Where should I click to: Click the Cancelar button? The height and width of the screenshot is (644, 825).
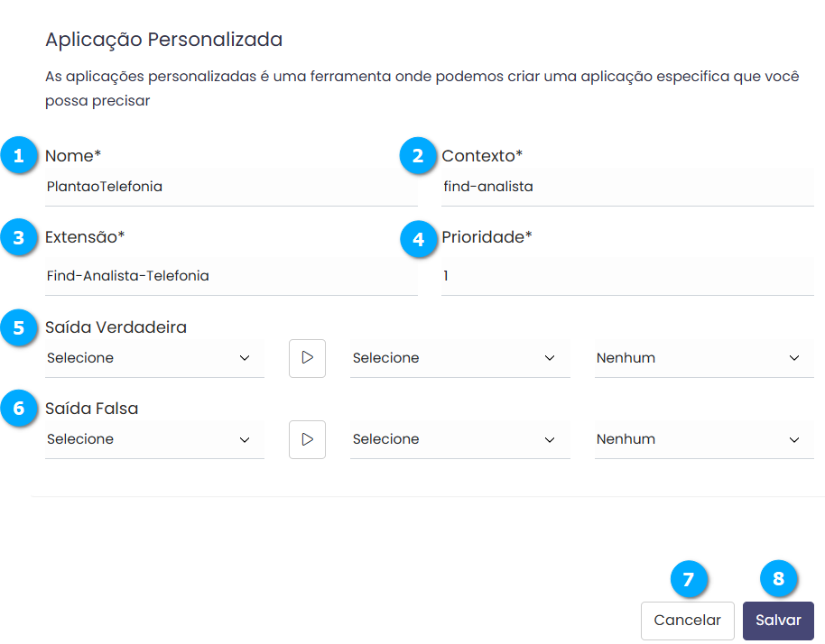click(x=687, y=621)
